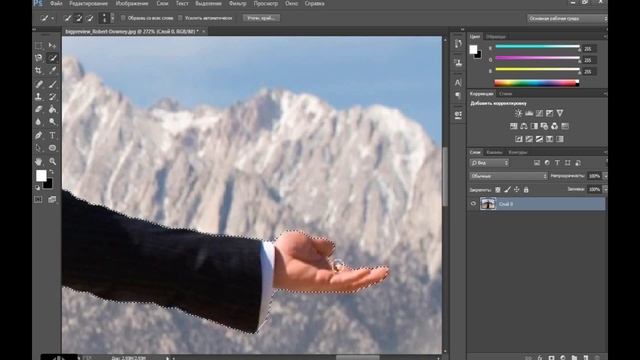The image size is (640, 360).
Task: Add Color Balance adjustment
Action: [x=524, y=126]
